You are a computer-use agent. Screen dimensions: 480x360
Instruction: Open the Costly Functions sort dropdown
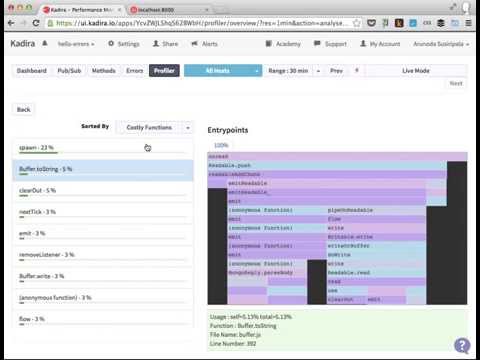tap(154, 127)
